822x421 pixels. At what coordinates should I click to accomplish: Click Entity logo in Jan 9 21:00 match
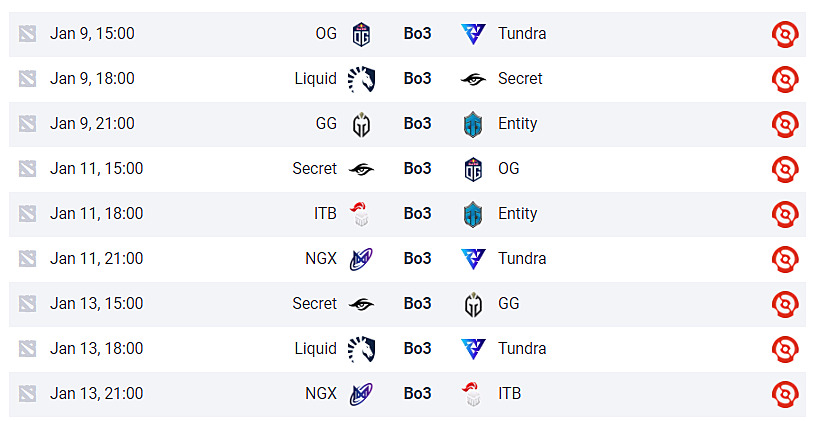(473, 124)
